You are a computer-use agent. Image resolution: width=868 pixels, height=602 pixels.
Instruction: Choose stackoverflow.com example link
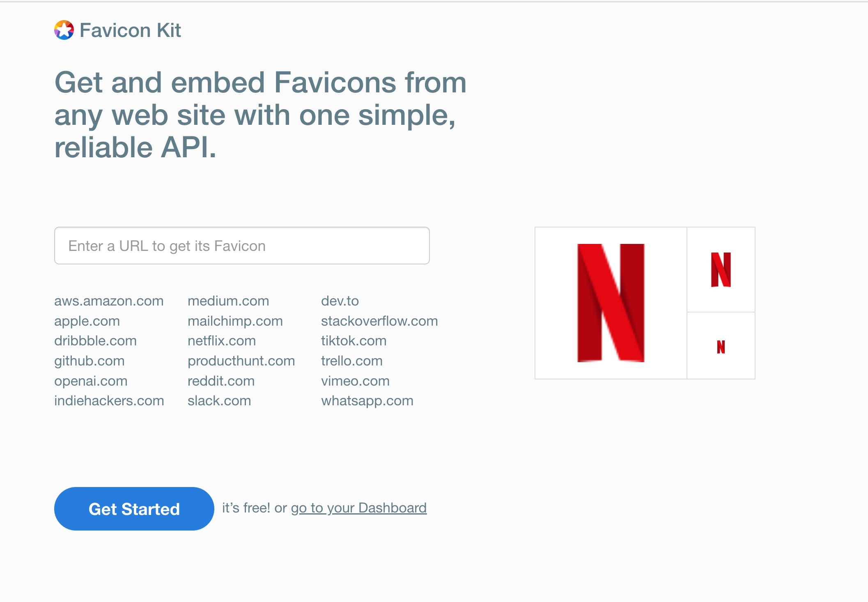click(379, 321)
